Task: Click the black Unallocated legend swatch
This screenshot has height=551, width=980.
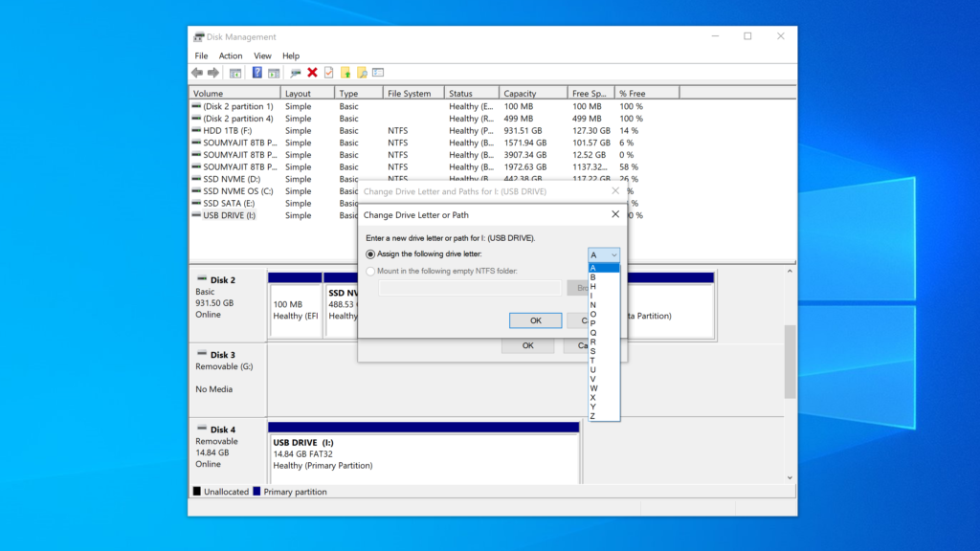Action: 197,492
